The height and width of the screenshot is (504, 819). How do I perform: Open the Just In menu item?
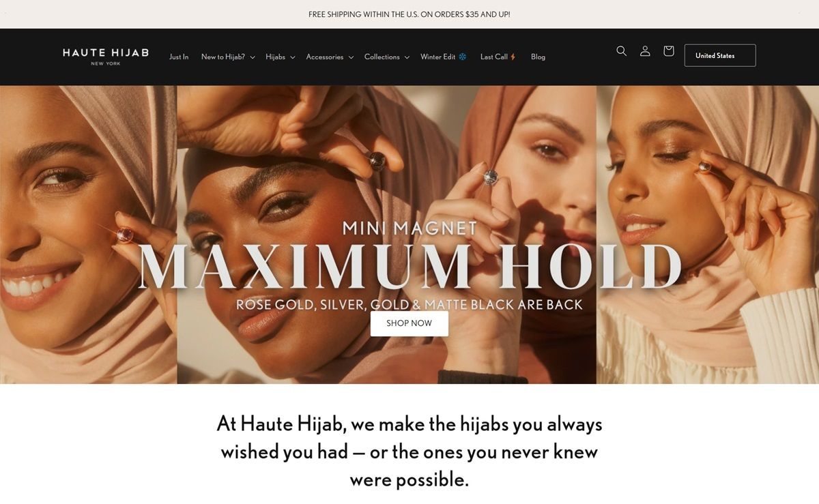click(x=179, y=57)
